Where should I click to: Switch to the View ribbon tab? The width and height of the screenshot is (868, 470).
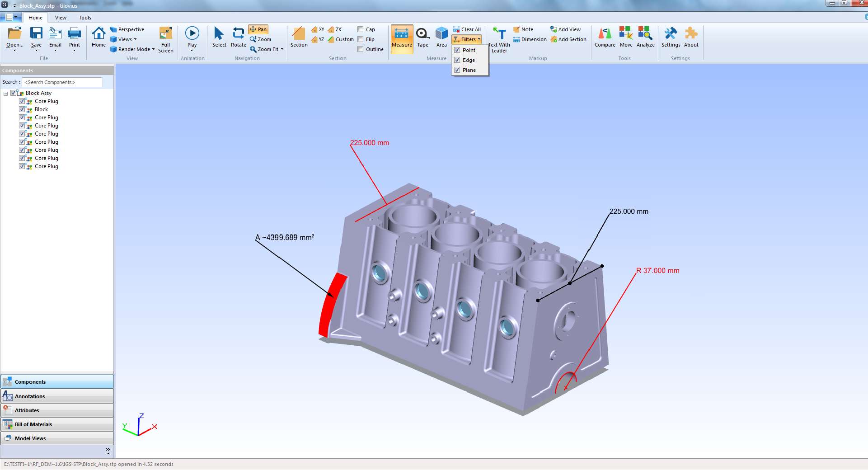tap(61, 18)
